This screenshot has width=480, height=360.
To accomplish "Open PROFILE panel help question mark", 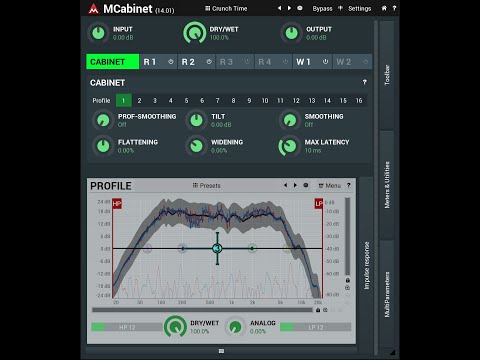I will (x=349, y=185).
